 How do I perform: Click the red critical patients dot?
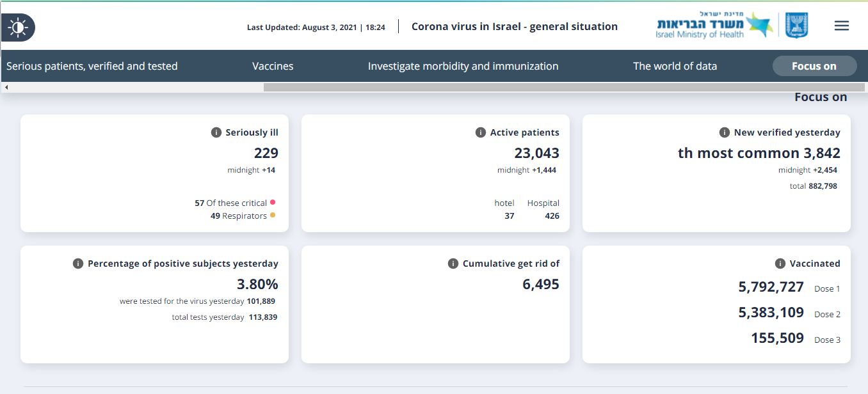click(273, 202)
